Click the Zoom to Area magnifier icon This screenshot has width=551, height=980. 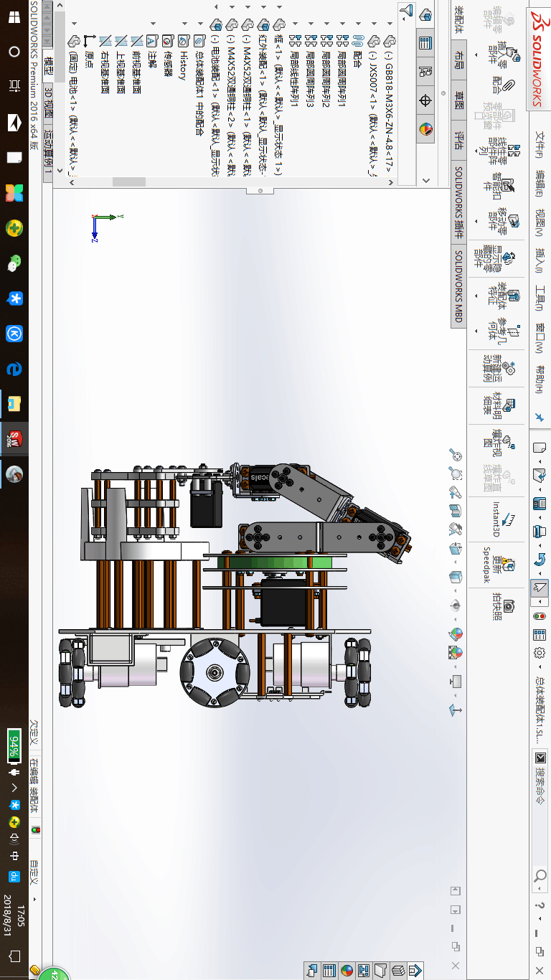click(x=455, y=473)
